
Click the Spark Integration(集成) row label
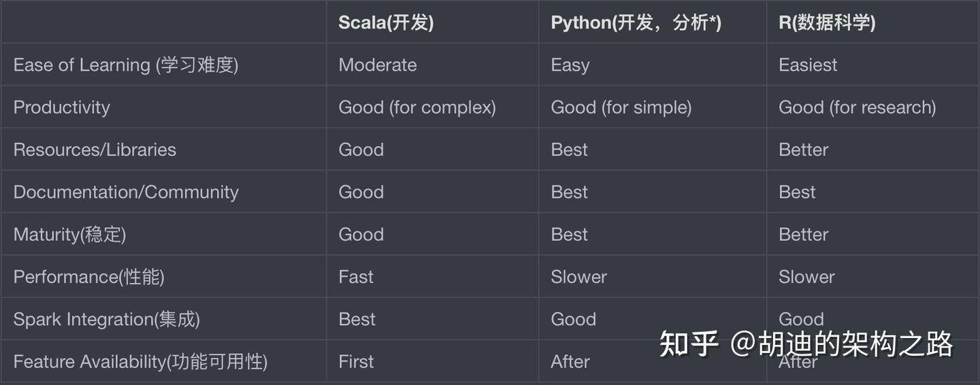coord(106,319)
